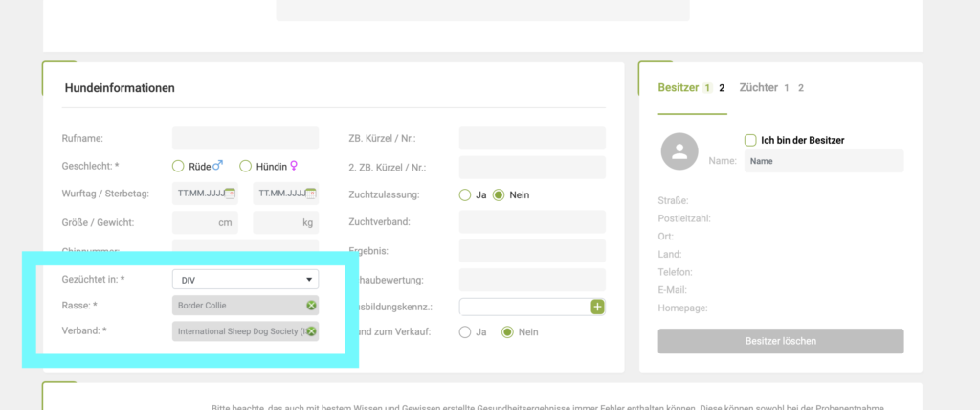The image size is (980, 410).
Task: Open calendar icon in Wurftag date field
Action: pyautogui.click(x=230, y=194)
